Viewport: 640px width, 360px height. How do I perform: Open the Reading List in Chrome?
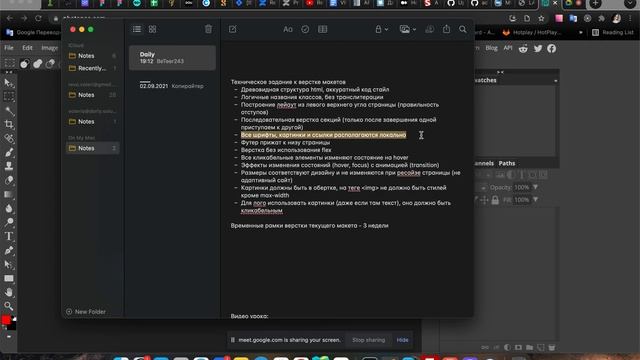[x=613, y=32]
